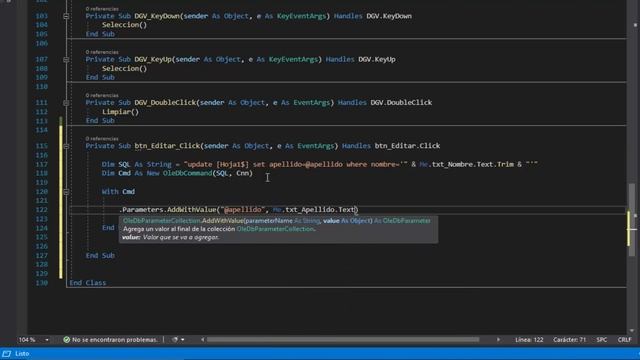
Task: Click the 'Carácter: 71' indicator
Action: [x=570, y=340]
